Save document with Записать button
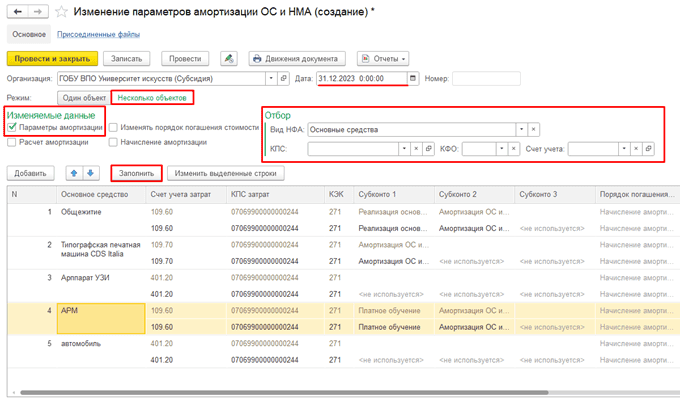 [126, 59]
